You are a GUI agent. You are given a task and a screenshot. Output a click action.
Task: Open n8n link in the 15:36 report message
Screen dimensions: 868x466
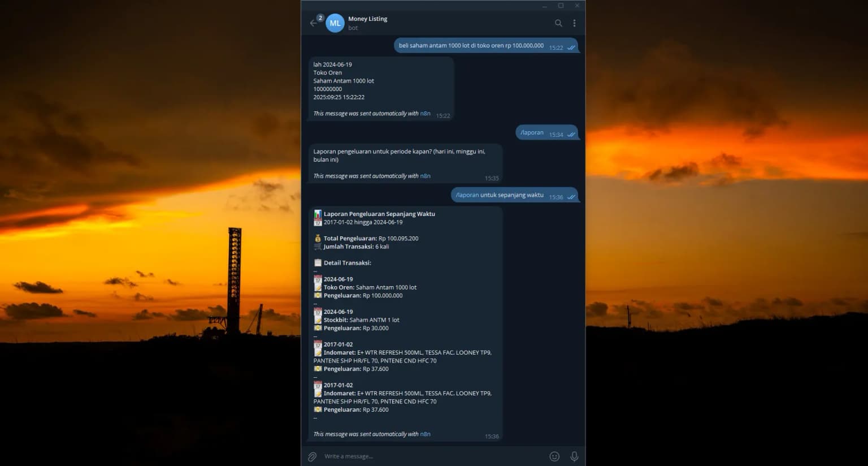tap(426, 434)
